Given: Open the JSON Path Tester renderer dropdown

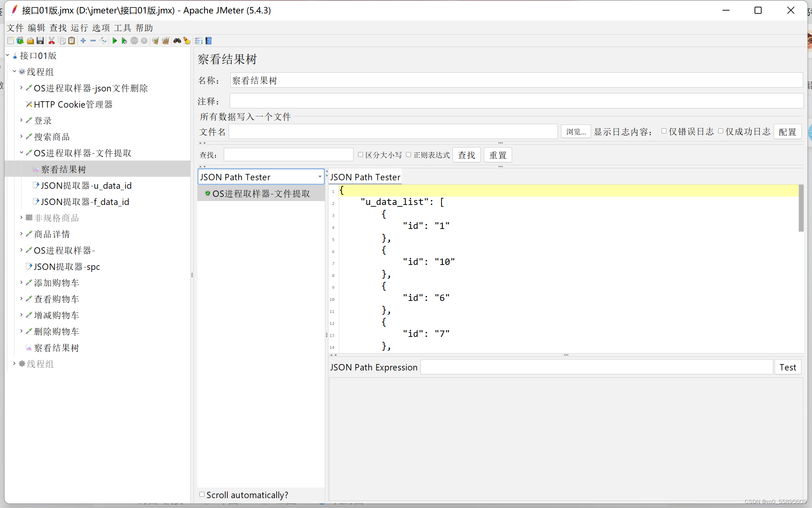Looking at the screenshot, I should pyautogui.click(x=320, y=177).
